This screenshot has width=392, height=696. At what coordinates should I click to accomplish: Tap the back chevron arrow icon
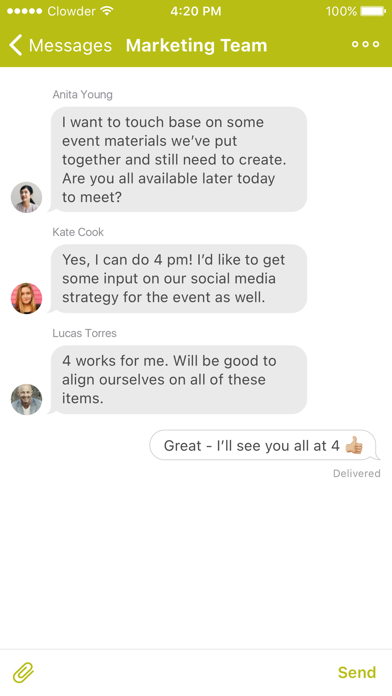coord(16,45)
